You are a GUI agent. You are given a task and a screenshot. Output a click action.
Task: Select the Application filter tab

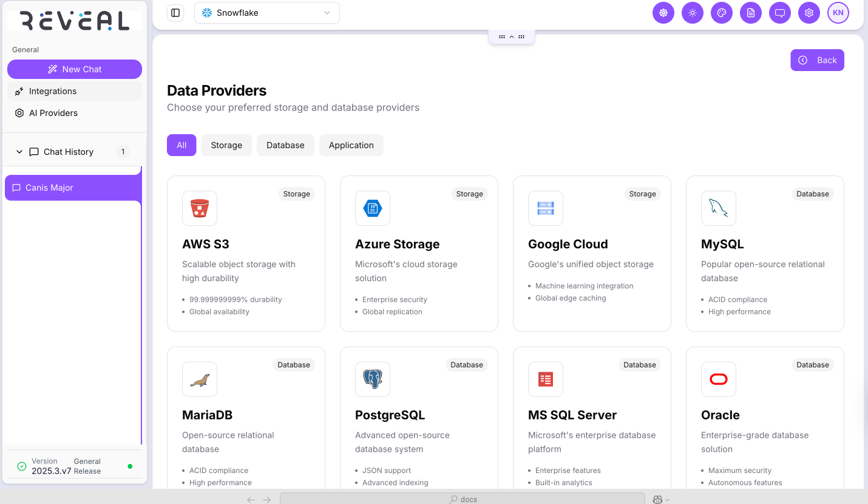pos(351,145)
